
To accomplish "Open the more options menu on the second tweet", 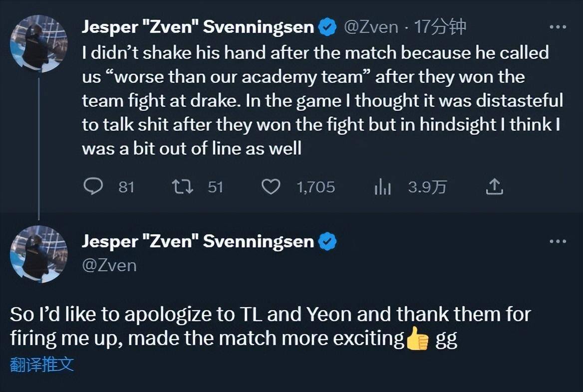I will coord(558,242).
